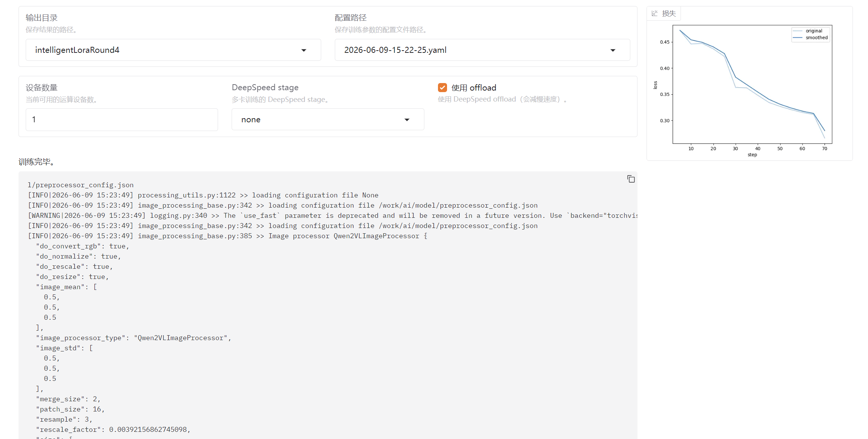
Task: Click the "do_rescale": true line
Action: [x=74, y=266]
